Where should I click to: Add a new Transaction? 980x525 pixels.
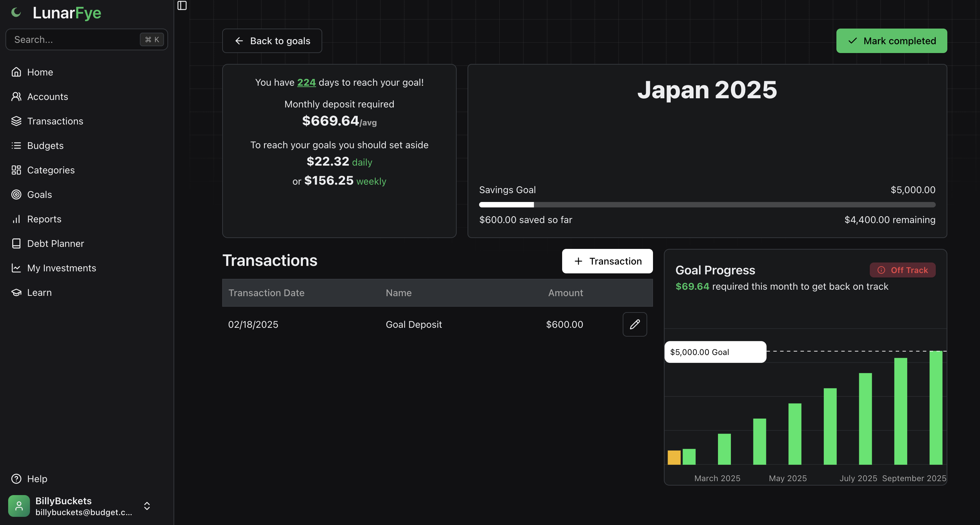[607, 261]
